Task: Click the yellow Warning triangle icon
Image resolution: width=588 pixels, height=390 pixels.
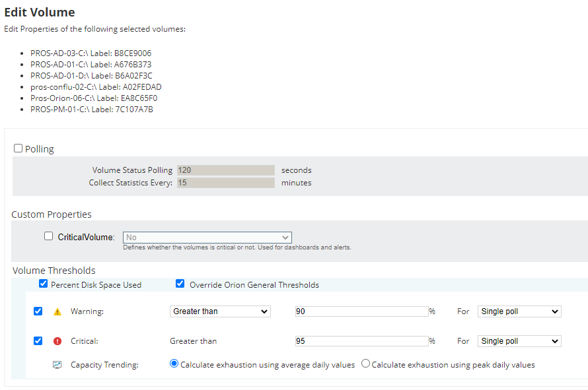Action: pos(57,311)
